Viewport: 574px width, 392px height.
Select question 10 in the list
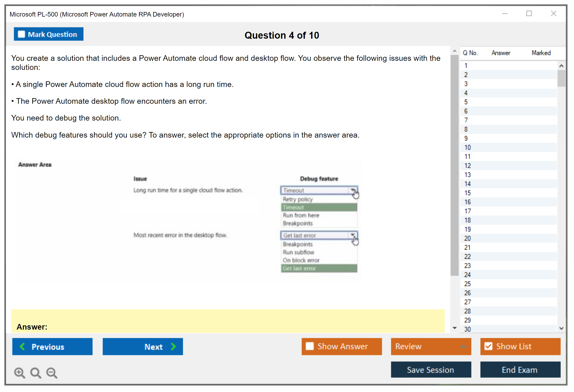coord(467,147)
